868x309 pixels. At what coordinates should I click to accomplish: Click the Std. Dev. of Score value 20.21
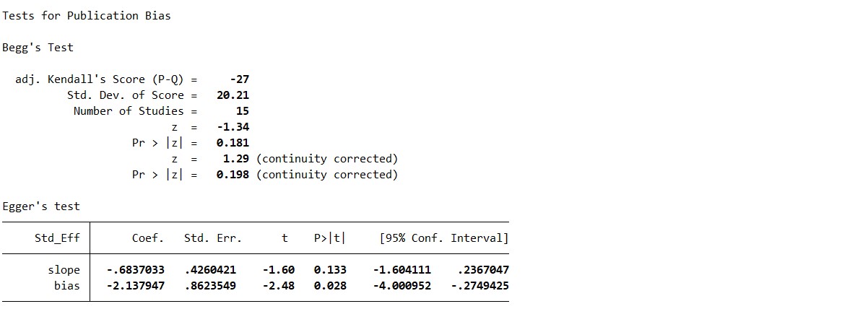233,95
